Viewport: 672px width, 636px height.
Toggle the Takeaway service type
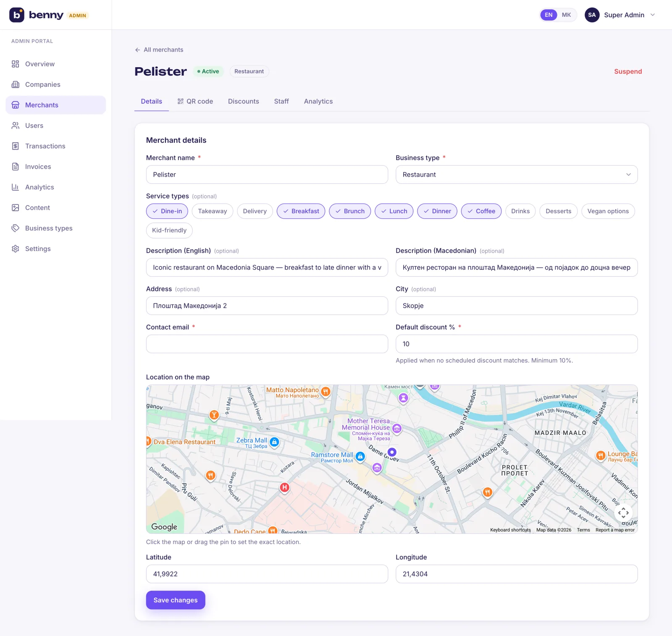213,211
